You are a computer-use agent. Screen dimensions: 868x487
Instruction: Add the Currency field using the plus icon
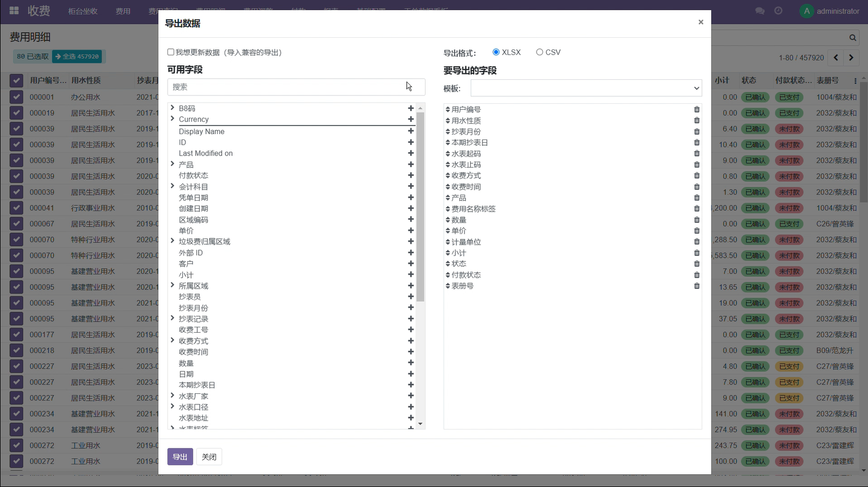point(411,119)
